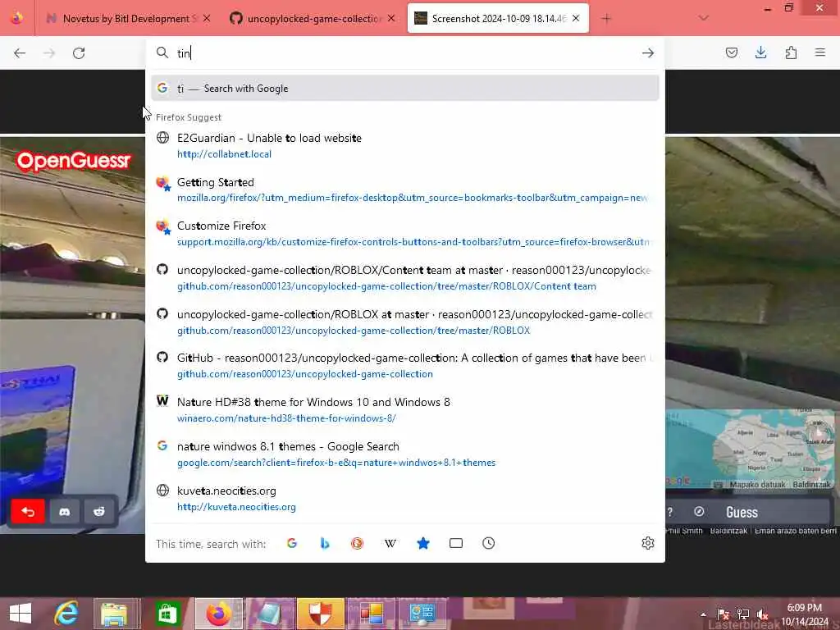Expand the list all tabs chevron
This screenshot has height=630, width=840.
coord(703,18)
